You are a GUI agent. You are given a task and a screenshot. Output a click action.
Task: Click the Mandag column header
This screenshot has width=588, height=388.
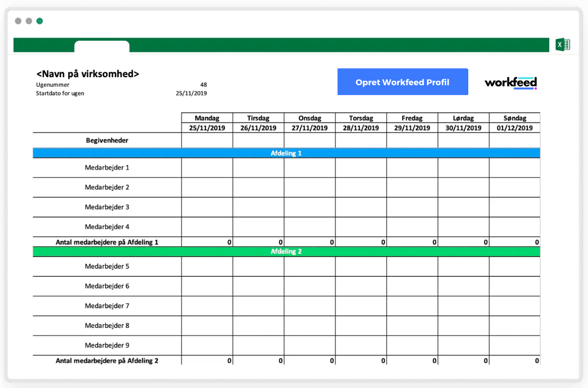point(207,118)
